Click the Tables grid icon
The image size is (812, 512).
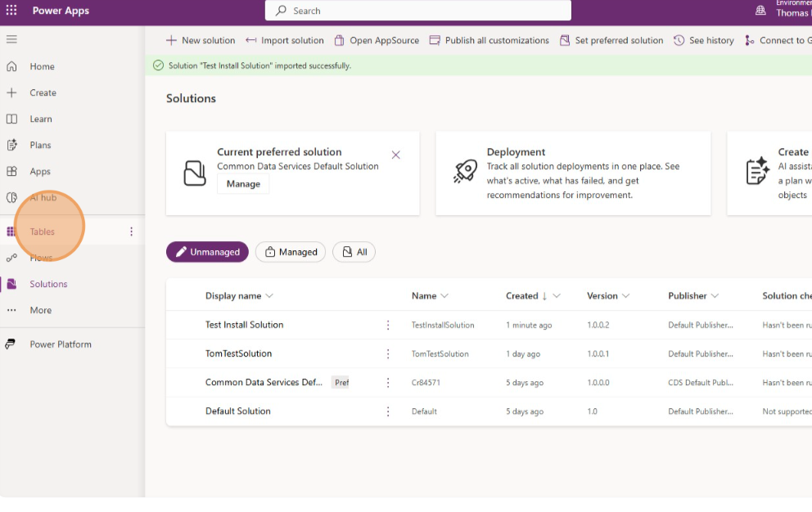coord(11,231)
